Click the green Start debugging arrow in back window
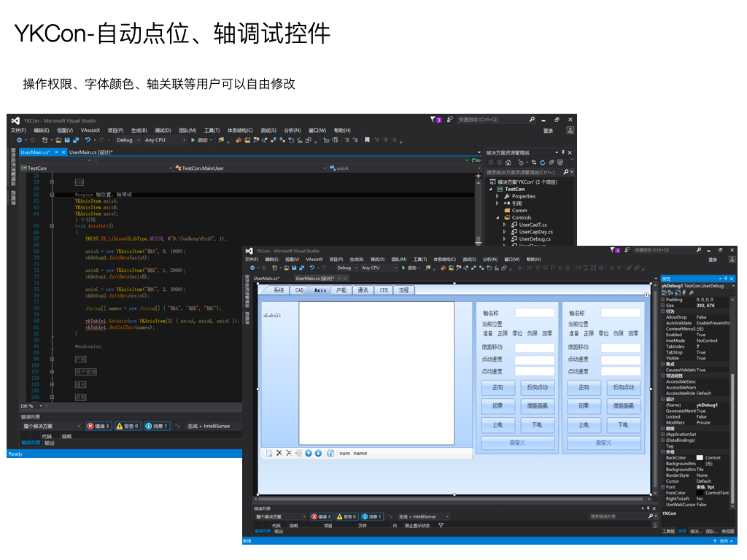Screen dimensions: 747x560 (193, 140)
